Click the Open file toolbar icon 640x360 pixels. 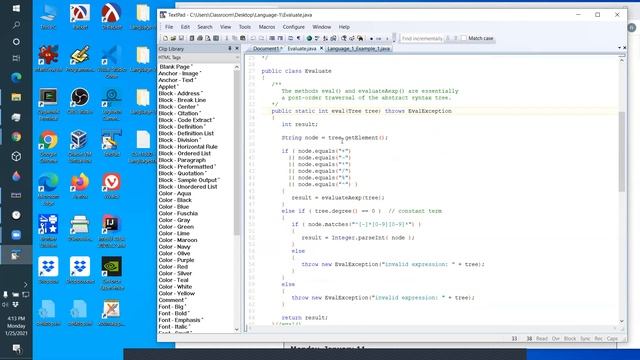point(173,38)
